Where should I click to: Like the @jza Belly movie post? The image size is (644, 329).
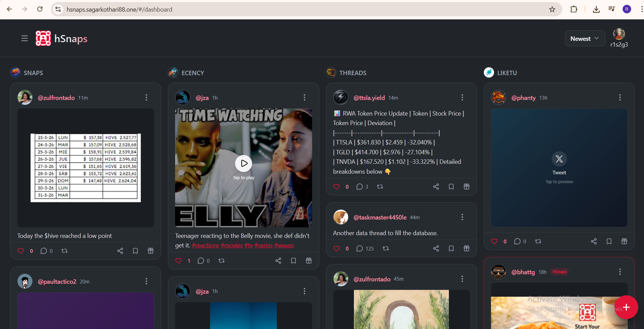coord(179,260)
